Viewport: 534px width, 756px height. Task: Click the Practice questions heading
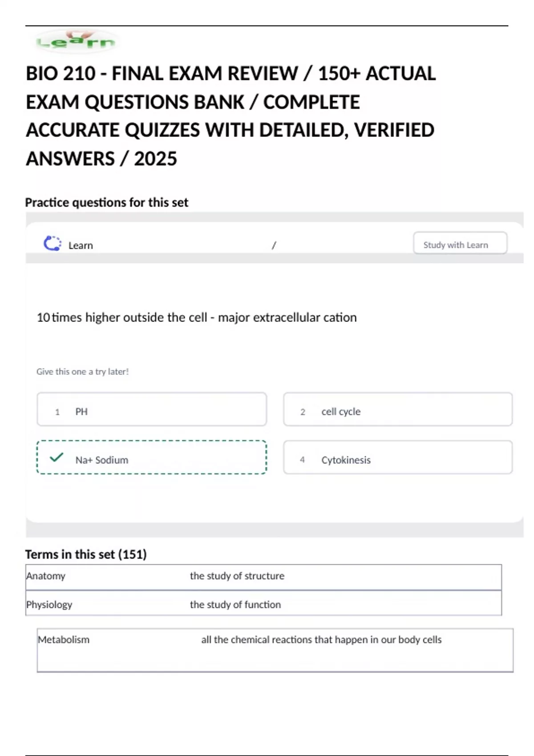(107, 203)
